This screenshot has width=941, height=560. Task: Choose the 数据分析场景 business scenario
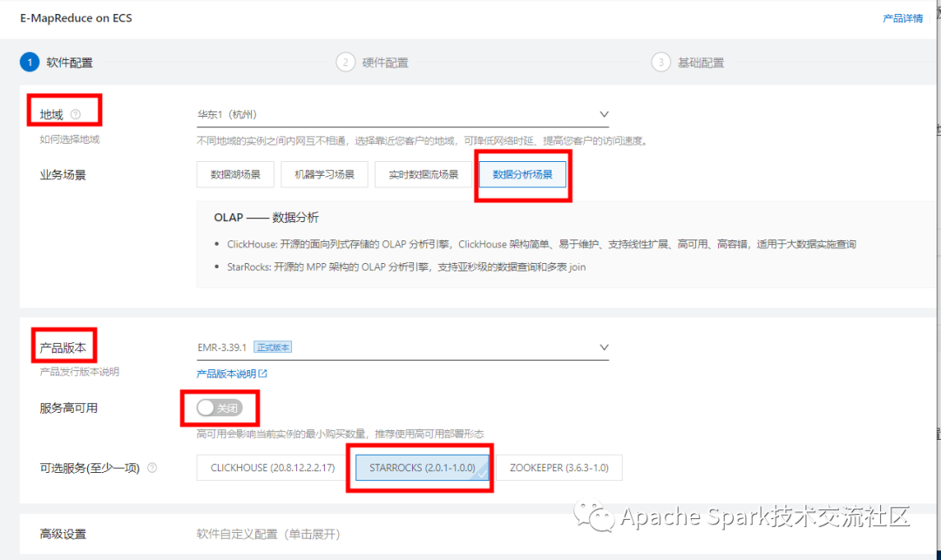click(x=522, y=174)
